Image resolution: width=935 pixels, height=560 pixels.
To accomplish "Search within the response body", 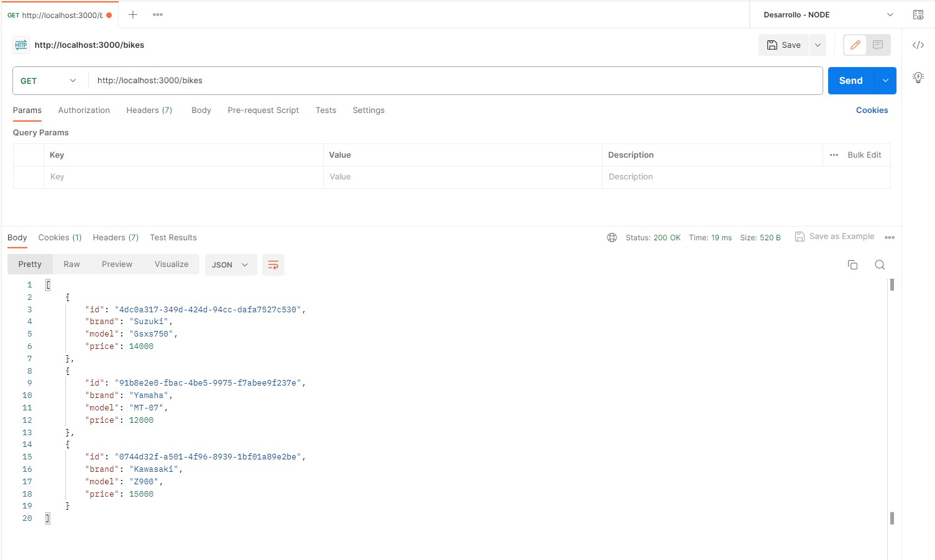I will point(880,264).
